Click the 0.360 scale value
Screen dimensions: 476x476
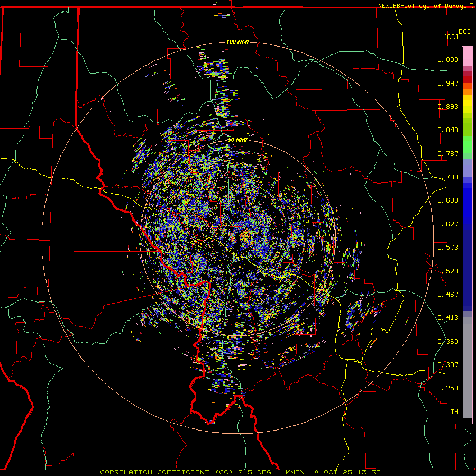tap(448, 342)
